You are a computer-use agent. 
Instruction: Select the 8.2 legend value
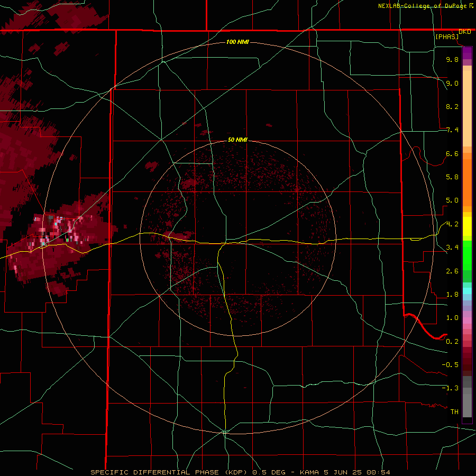(452, 106)
